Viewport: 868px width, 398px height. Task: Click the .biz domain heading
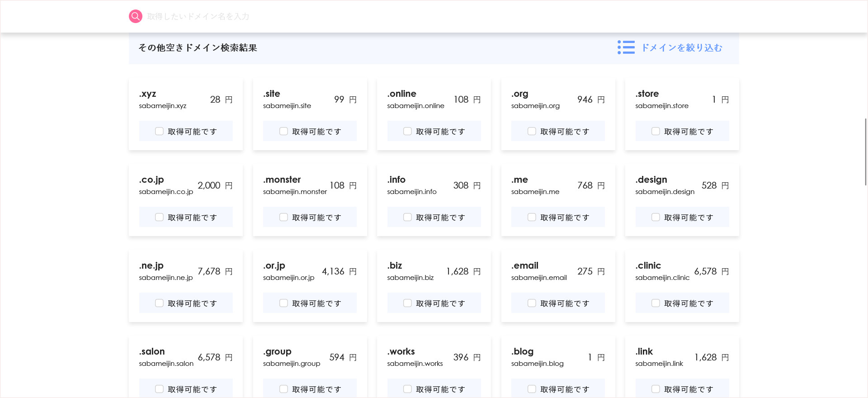pyautogui.click(x=394, y=265)
